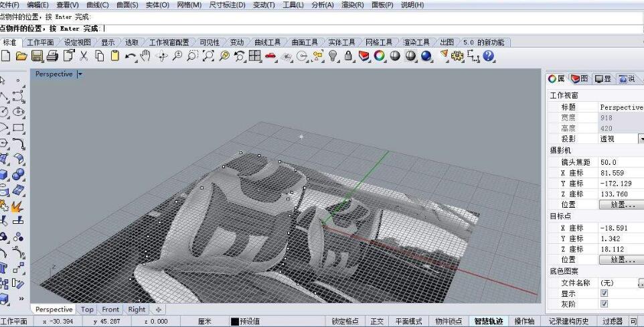The image size is (644, 327).
Task: Switch to the 图 panel tab
Action: click(x=580, y=78)
